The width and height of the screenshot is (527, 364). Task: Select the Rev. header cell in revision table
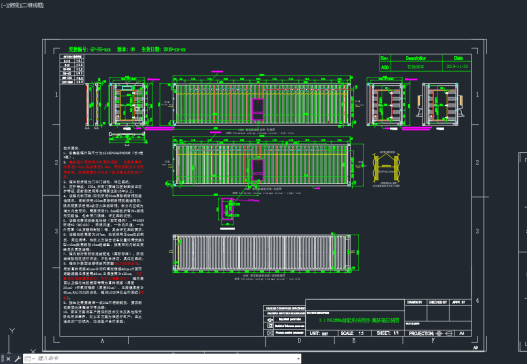click(x=384, y=58)
